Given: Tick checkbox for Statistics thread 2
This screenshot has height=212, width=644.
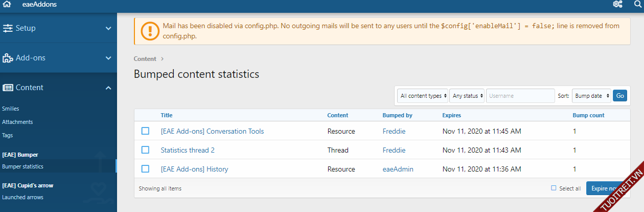Looking at the screenshot, I should [x=145, y=150].
